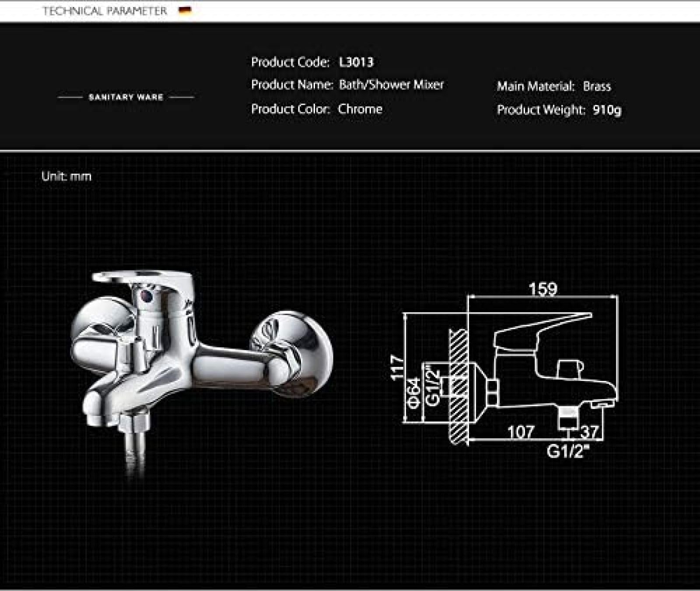Click the 910g weight value
Screen dimensions: 700x591
tap(607, 109)
